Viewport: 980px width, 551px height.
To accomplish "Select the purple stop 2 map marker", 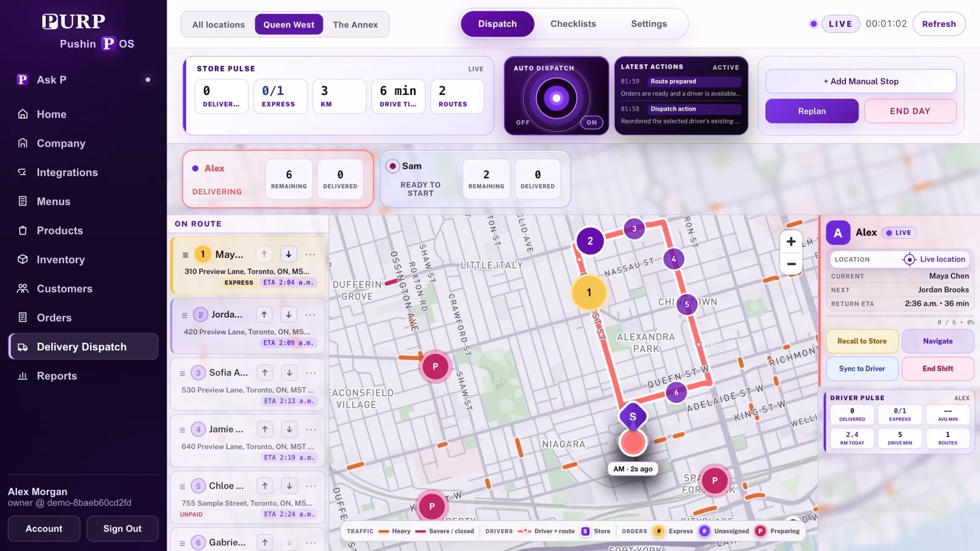I will click(590, 241).
